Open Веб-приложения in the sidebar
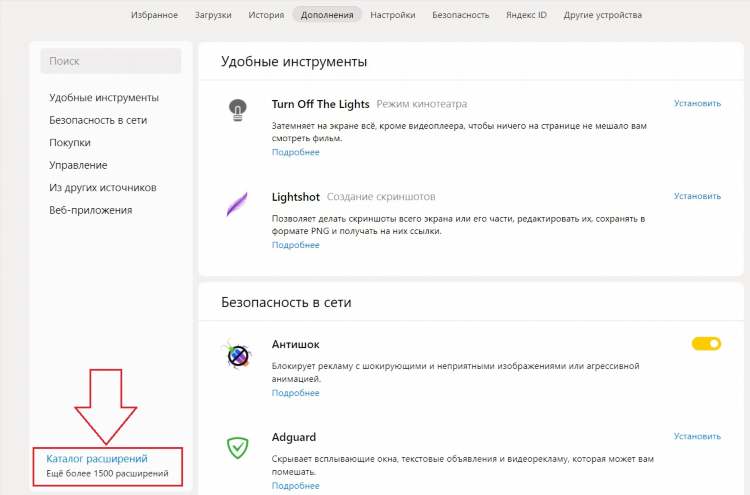Image resolution: width=750 pixels, height=495 pixels. click(x=90, y=210)
